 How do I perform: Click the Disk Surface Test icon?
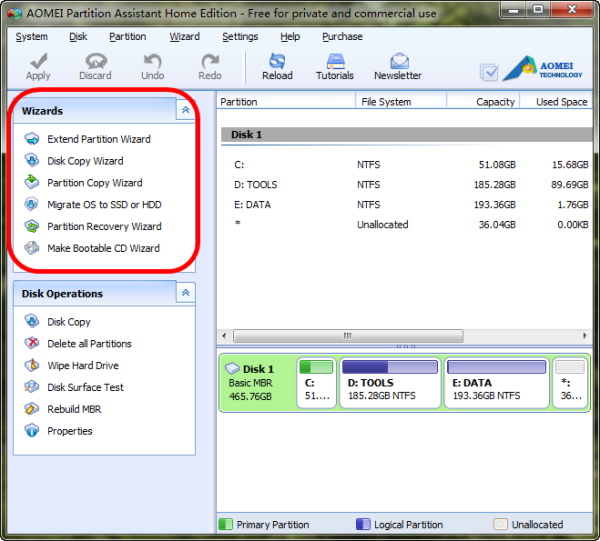[32, 387]
